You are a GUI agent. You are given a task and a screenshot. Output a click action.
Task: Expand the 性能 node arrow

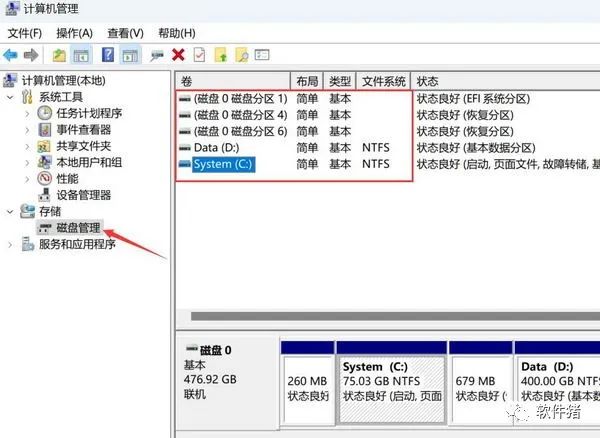pyautogui.click(x=27, y=179)
